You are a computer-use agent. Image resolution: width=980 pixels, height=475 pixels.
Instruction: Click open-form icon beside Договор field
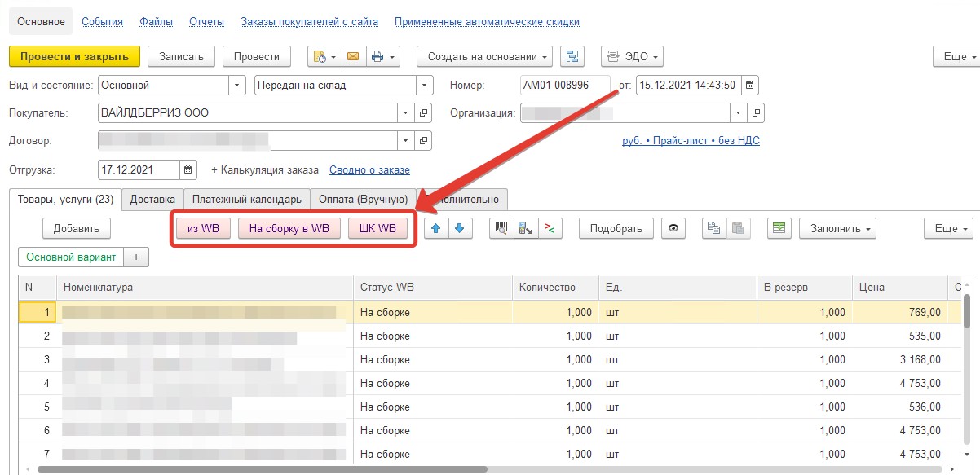pos(424,140)
